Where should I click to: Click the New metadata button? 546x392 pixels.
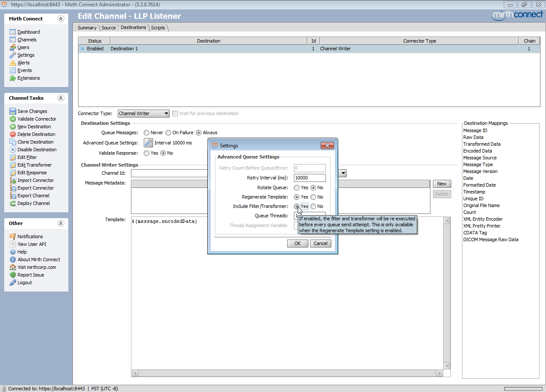pos(442,184)
